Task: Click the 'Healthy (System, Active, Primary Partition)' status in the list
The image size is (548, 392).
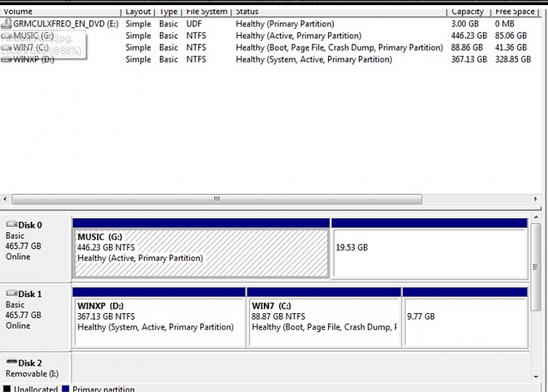Action: click(314, 59)
